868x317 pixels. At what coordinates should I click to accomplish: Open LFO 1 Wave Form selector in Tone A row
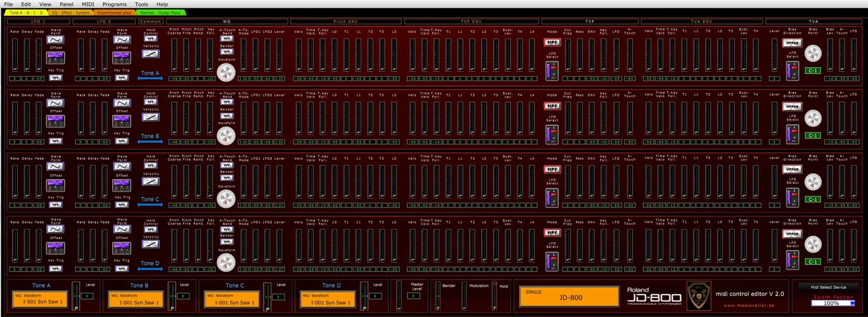click(x=56, y=39)
